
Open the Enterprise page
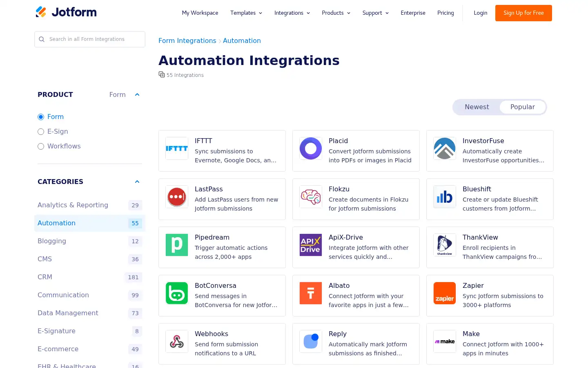[x=413, y=13]
